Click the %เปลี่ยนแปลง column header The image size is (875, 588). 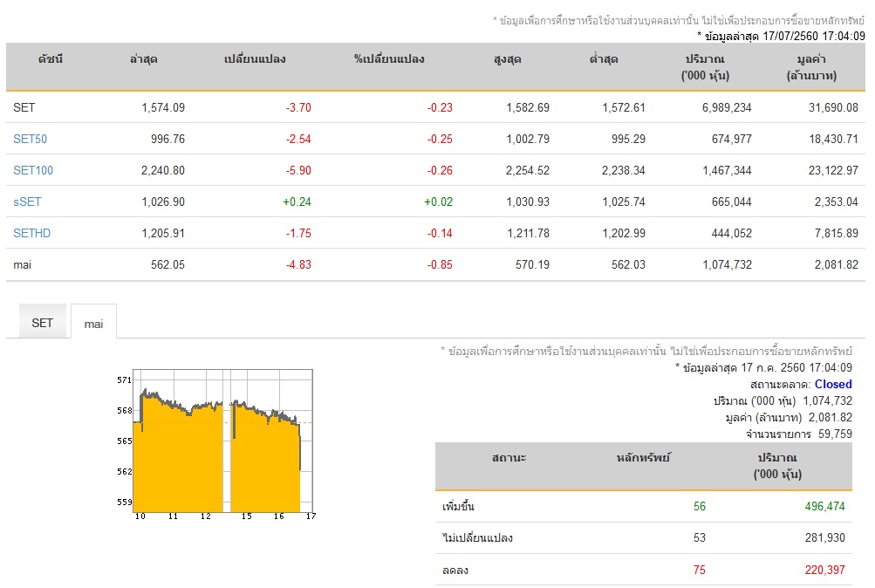[389, 59]
